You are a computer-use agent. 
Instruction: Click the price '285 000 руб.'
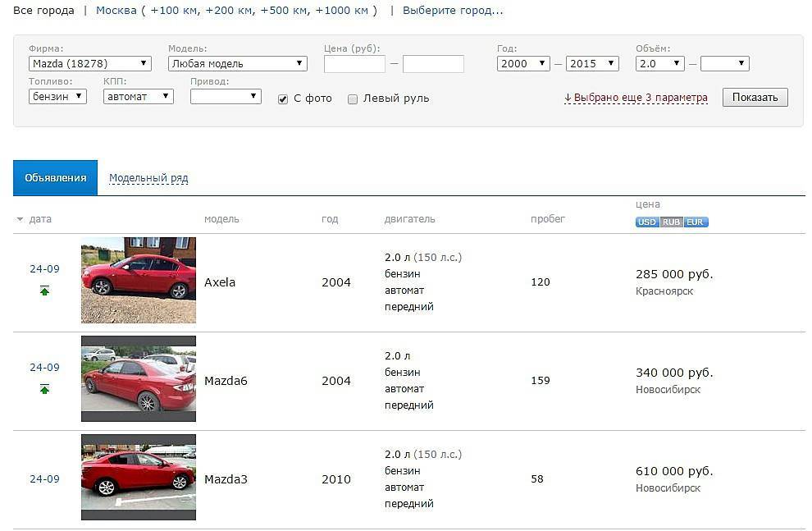coord(674,274)
